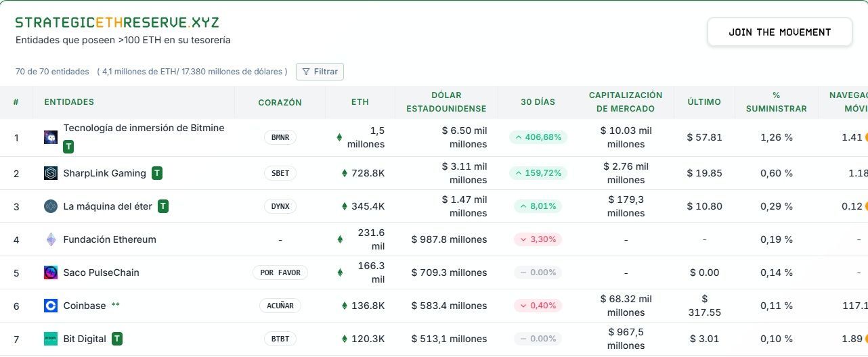The width and height of the screenshot is (868, 357).
Task: Click the Coinbase logo icon
Action: coord(51,306)
